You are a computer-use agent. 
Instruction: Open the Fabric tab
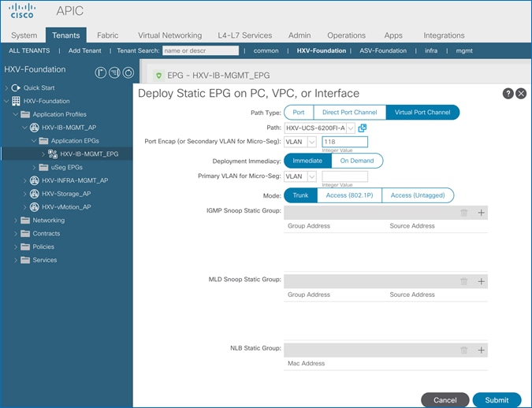(107, 35)
